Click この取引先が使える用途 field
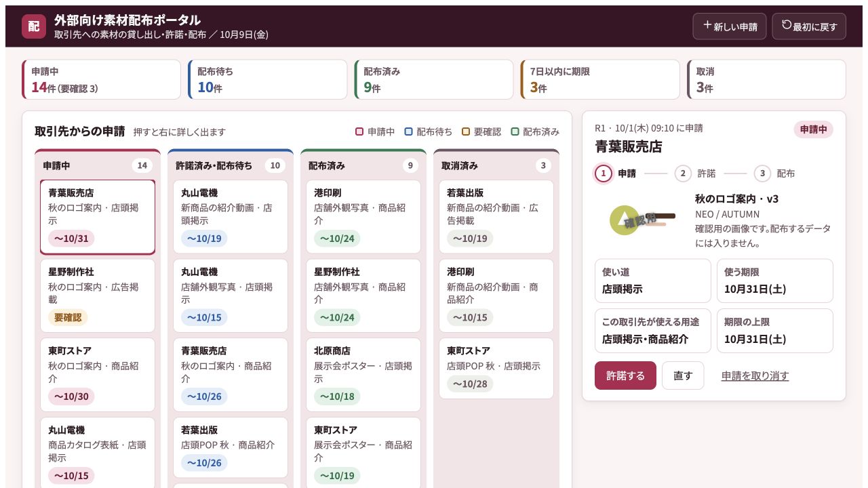Screen dimensions: 868x488 [x=653, y=331]
